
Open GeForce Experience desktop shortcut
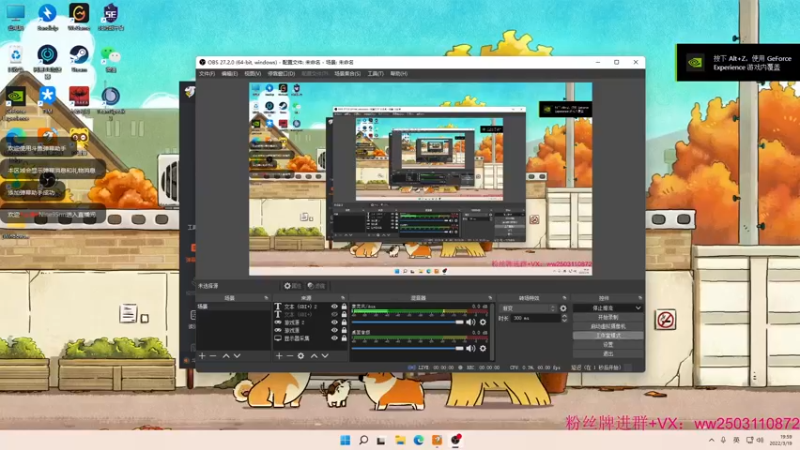pos(16,104)
